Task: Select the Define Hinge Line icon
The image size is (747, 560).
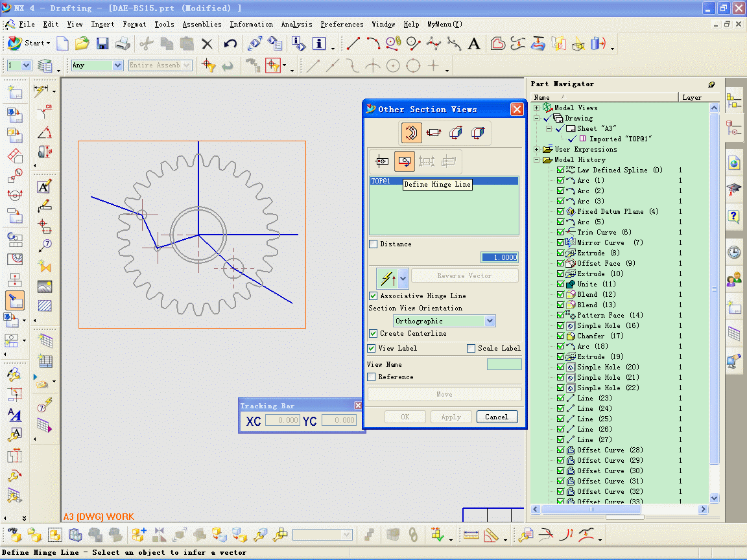Action: (x=405, y=160)
